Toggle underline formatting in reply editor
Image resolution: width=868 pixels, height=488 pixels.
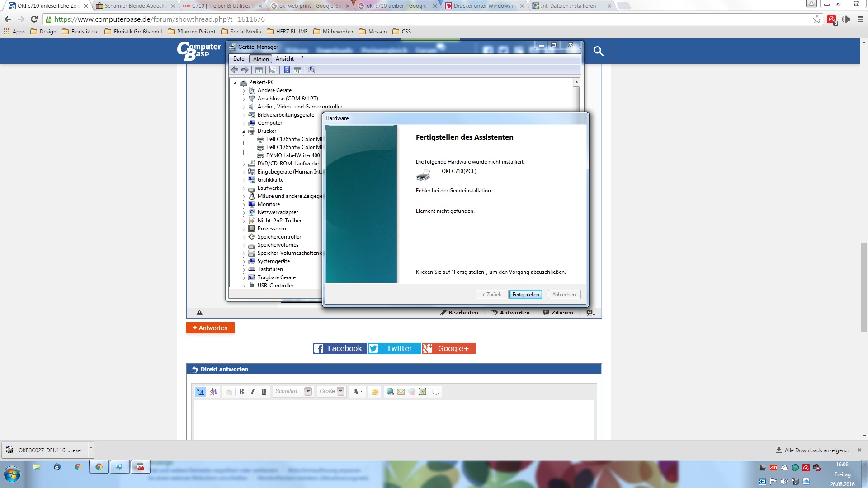[264, 392]
